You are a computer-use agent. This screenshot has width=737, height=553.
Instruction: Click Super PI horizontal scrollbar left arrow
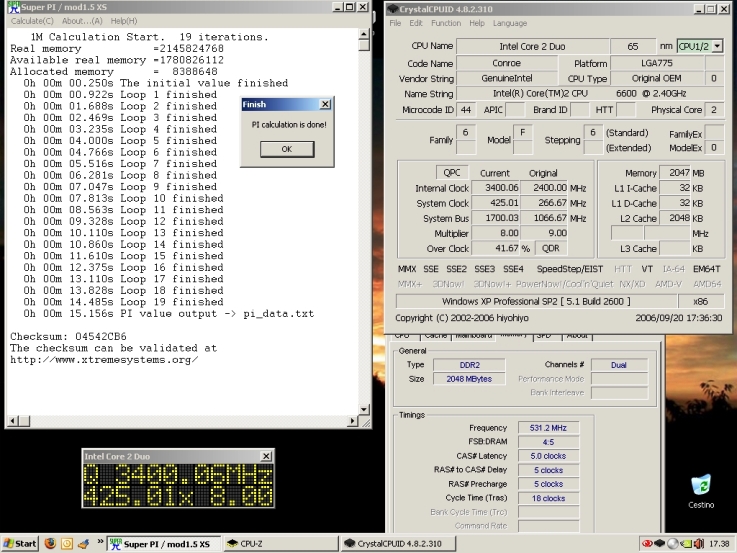click(x=13, y=421)
